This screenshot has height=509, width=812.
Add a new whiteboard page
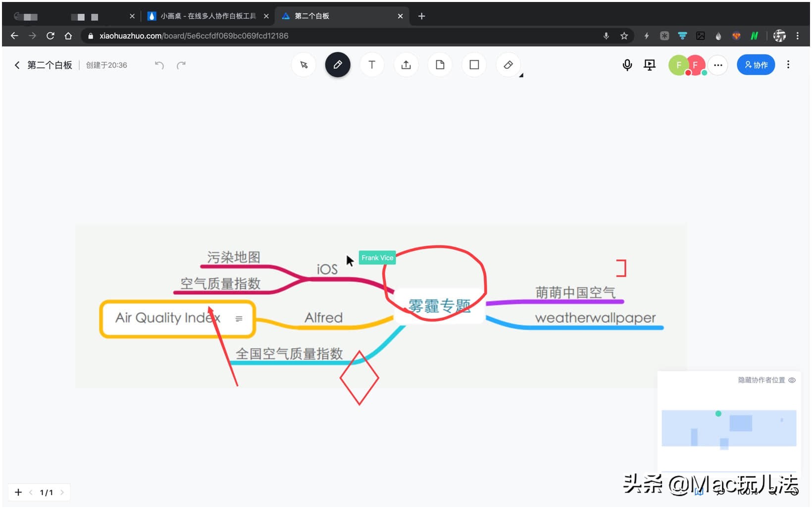tap(18, 492)
